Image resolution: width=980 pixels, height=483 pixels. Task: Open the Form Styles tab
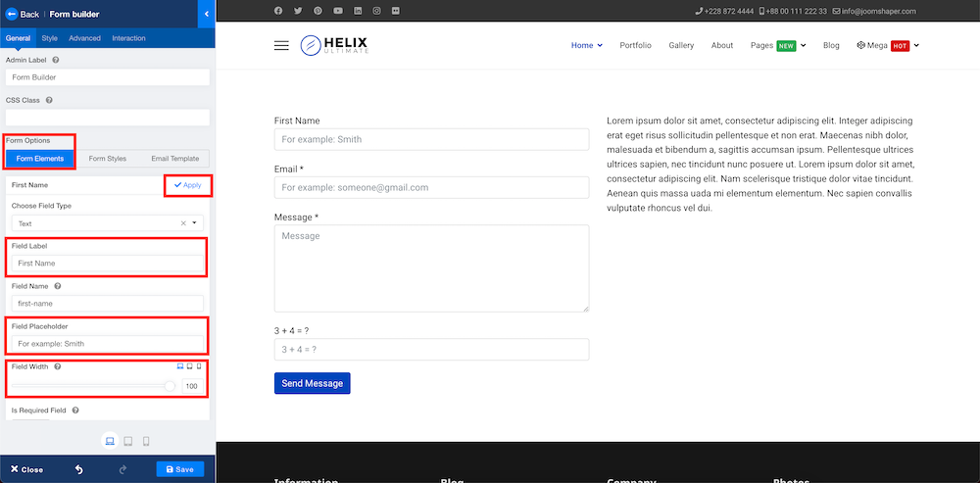108,159
